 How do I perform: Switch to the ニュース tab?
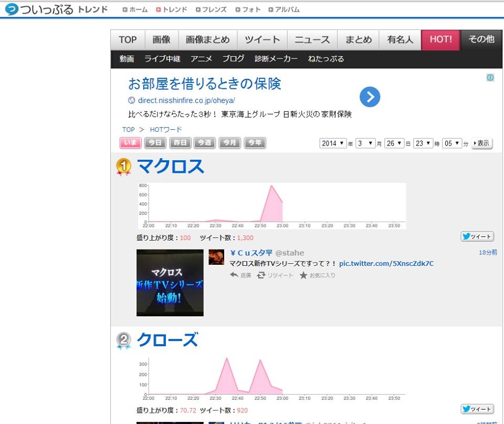(x=312, y=40)
